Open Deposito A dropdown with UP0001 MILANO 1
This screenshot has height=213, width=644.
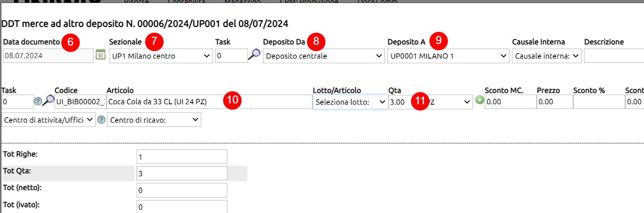pos(448,56)
